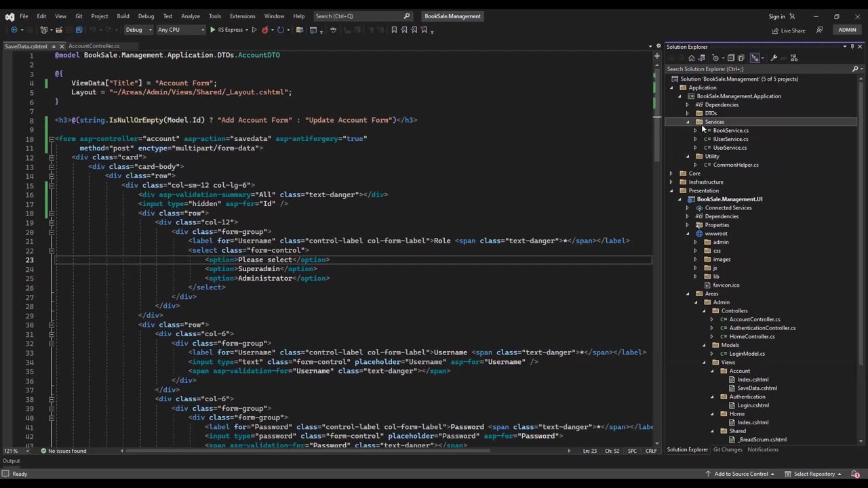The width and height of the screenshot is (868, 488).
Task: Expand AccountController.cs in Solution Explorer
Action: [x=712, y=319]
